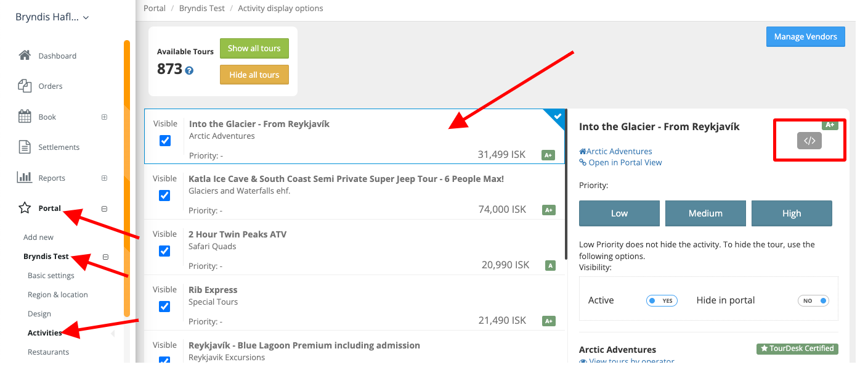Click the A+ badge on Into the Glacier
This screenshot has width=868, height=375.
pyautogui.click(x=548, y=155)
